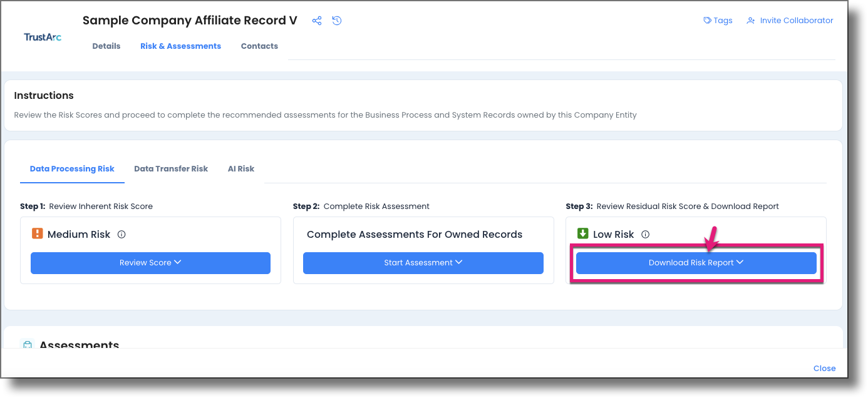Viewport: 868px width, 398px height.
Task: Click the 'Step 2: Complete Risk Assessment' text
Action: [x=361, y=207]
